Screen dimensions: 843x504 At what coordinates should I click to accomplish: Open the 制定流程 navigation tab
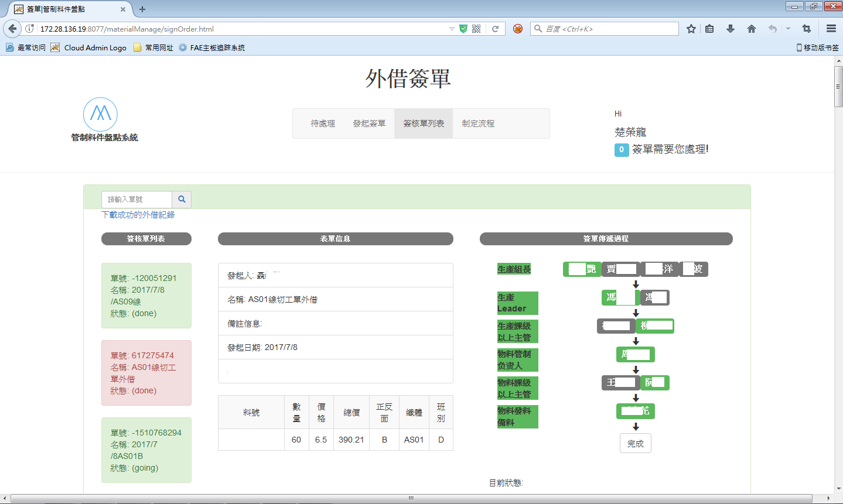478,124
